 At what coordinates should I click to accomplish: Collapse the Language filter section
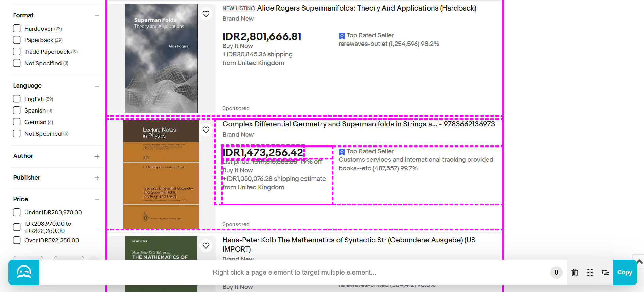tap(97, 86)
